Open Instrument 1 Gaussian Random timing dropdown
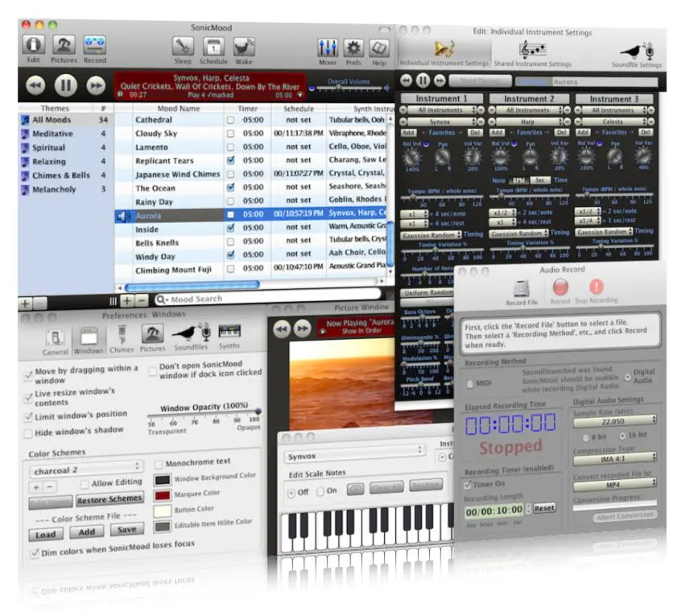 (431, 235)
